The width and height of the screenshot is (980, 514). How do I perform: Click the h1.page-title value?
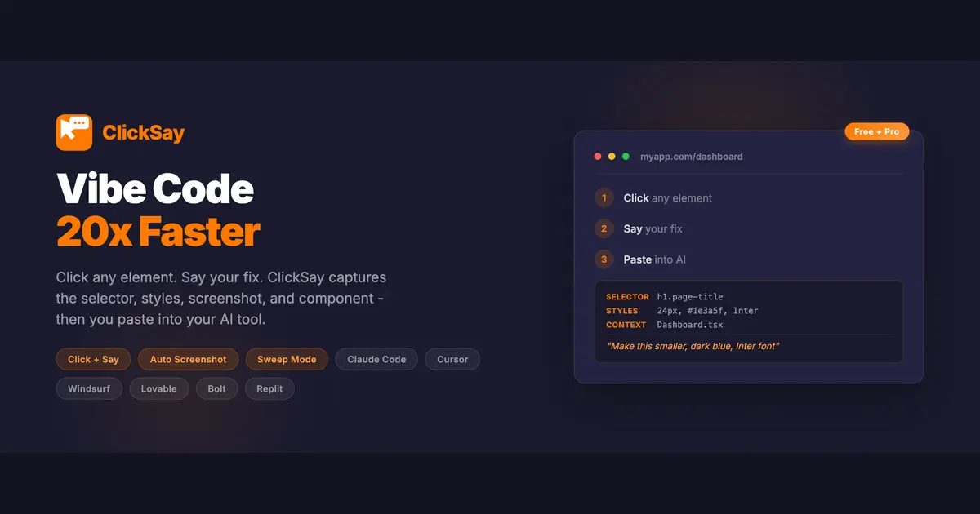[690, 297]
